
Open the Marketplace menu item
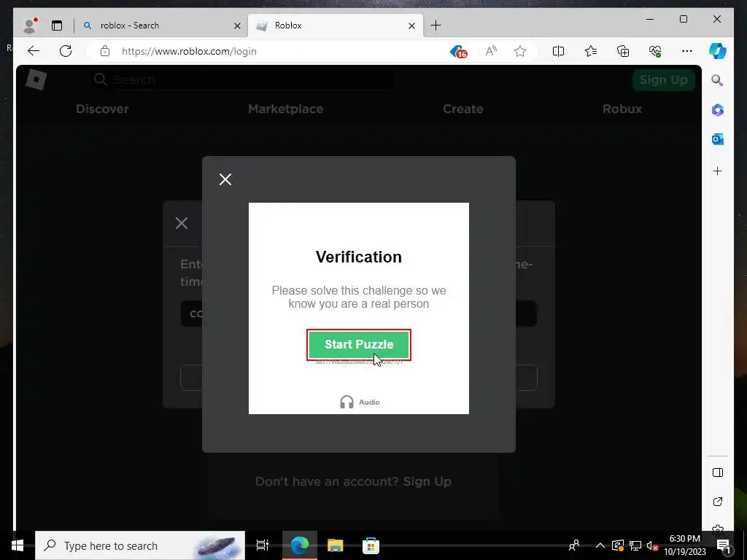(285, 109)
